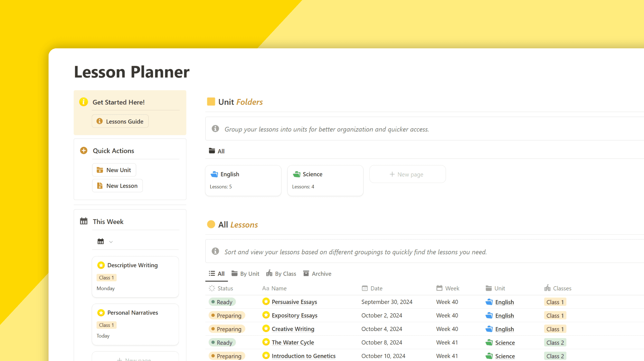Image resolution: width=644 pixels, height=361 pixels.
Task: Click the star icon on Descriptive Writing card
Action: [101, 265]
